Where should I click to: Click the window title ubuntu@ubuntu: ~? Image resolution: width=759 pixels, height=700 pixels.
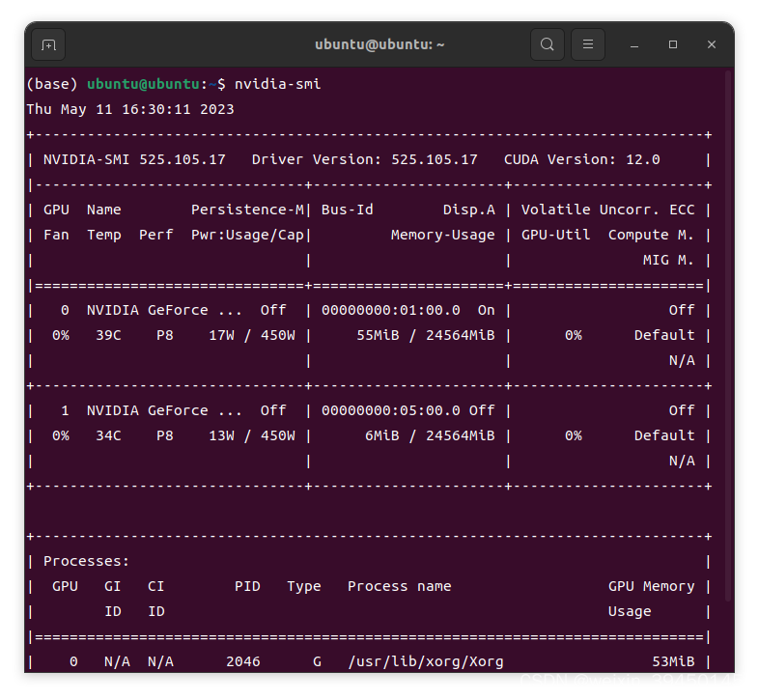[x=379, y=44]
